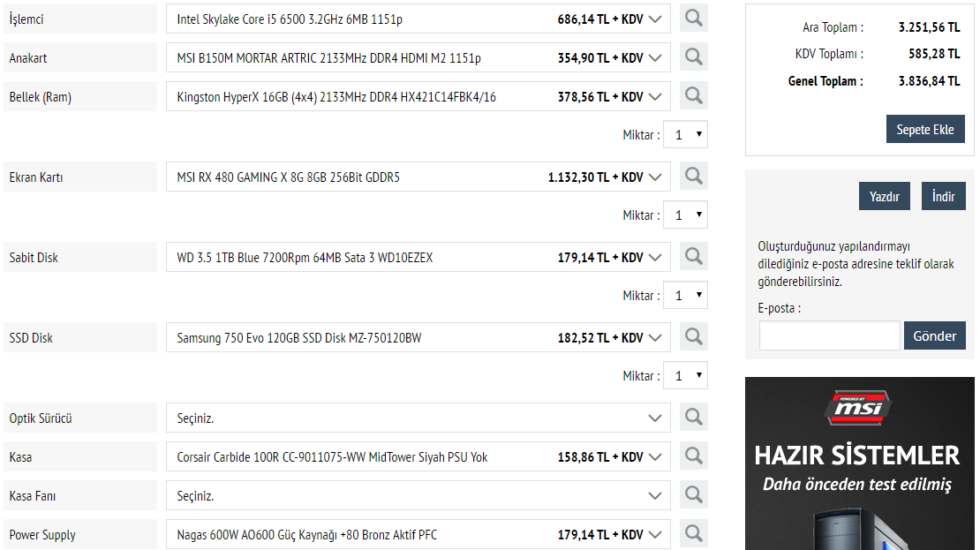Click the 1.132,30 TL + KDV price

pos(596,177)
